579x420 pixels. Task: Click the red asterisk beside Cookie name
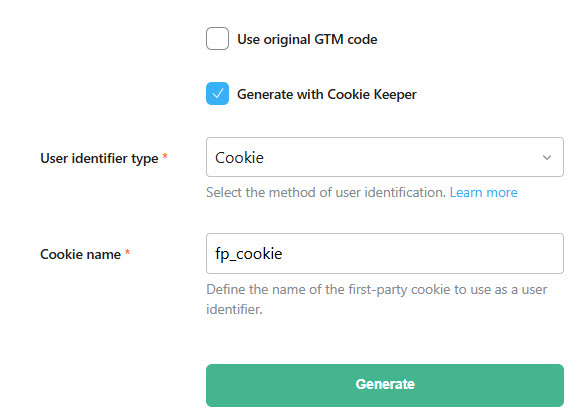[x=127, y=252]
